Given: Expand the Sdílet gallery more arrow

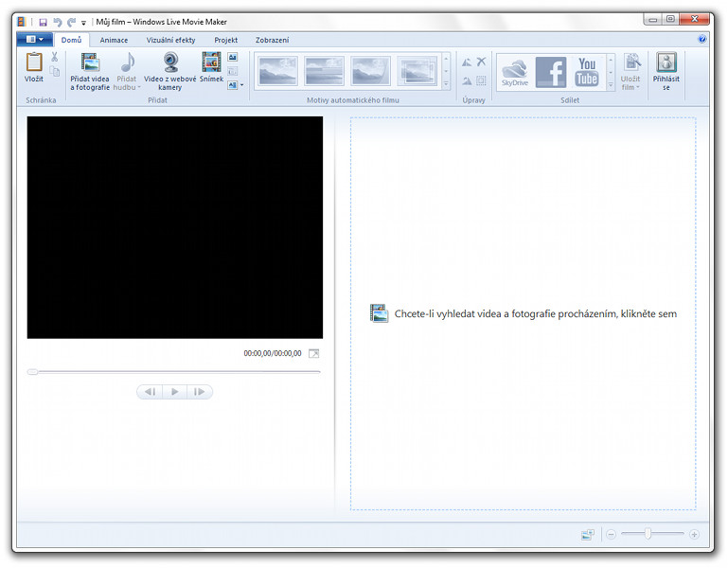Looking at the screenshot, I should pyautogui.click(x=611, y=85).
